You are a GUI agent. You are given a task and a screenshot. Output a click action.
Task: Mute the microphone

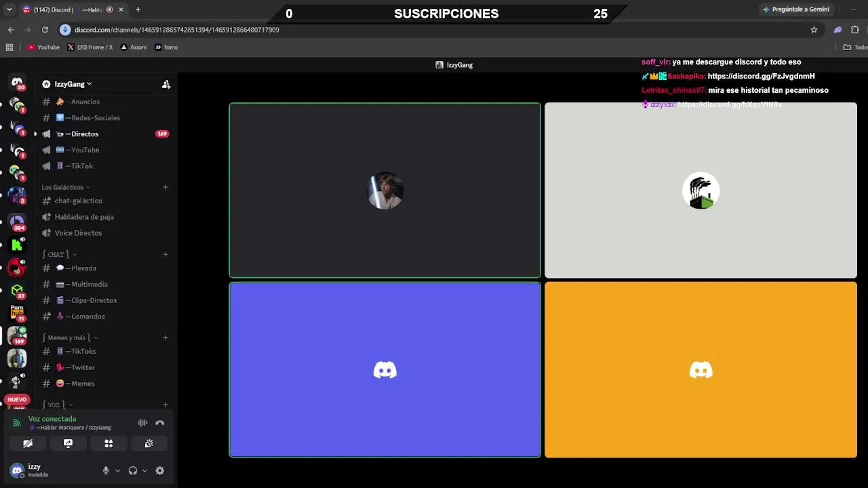(x=106, y=470)
